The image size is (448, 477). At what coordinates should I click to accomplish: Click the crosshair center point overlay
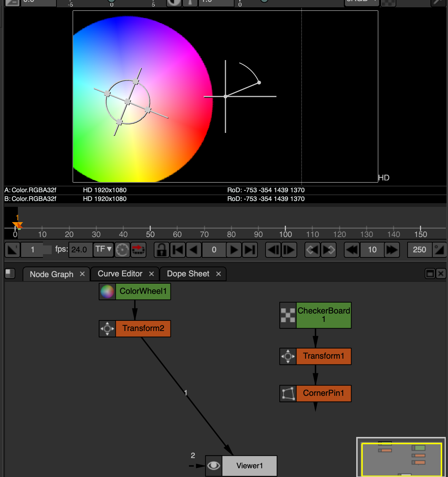pos(225,96)
